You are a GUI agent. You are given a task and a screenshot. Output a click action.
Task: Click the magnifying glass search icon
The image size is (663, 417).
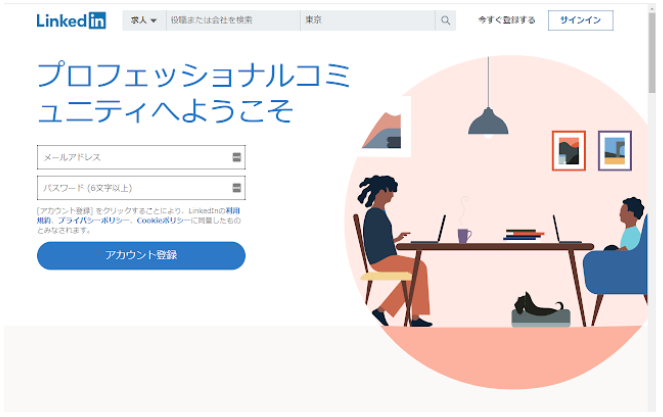445,20
